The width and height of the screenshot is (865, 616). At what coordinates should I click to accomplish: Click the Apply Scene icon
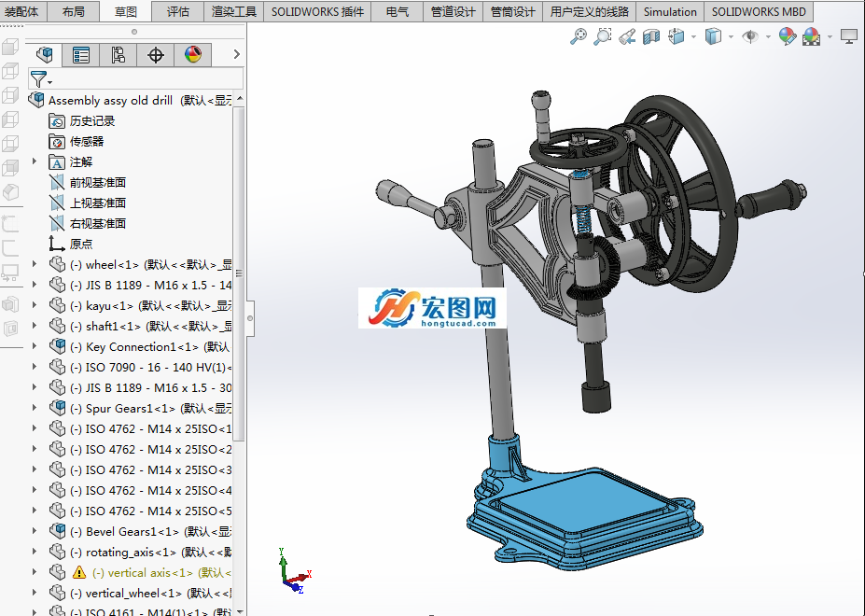[812, 36]
